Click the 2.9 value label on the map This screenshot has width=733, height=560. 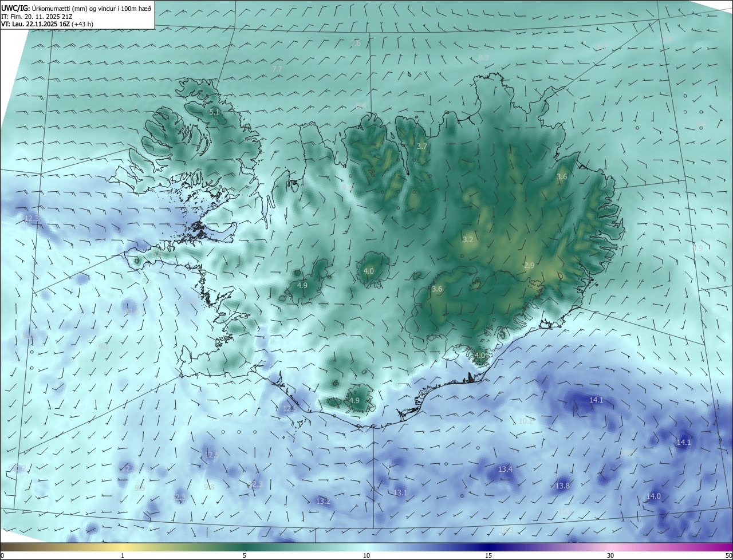529,265
